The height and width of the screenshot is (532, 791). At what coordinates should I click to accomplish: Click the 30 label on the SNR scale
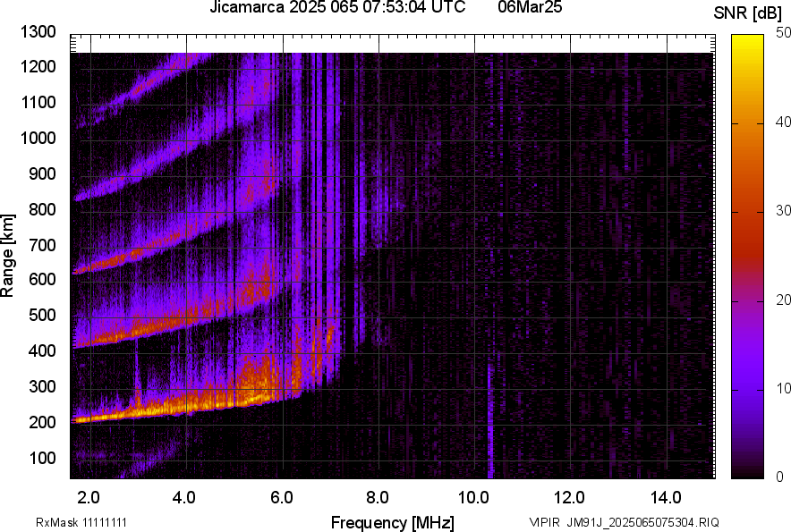coord(784,211)
